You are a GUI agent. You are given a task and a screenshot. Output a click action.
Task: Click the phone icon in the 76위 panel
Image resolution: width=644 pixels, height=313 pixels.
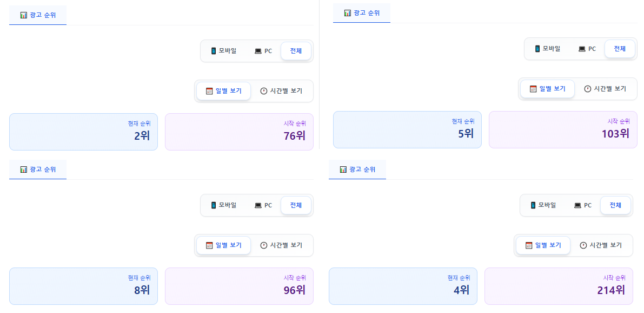click(x=214, y=51)
